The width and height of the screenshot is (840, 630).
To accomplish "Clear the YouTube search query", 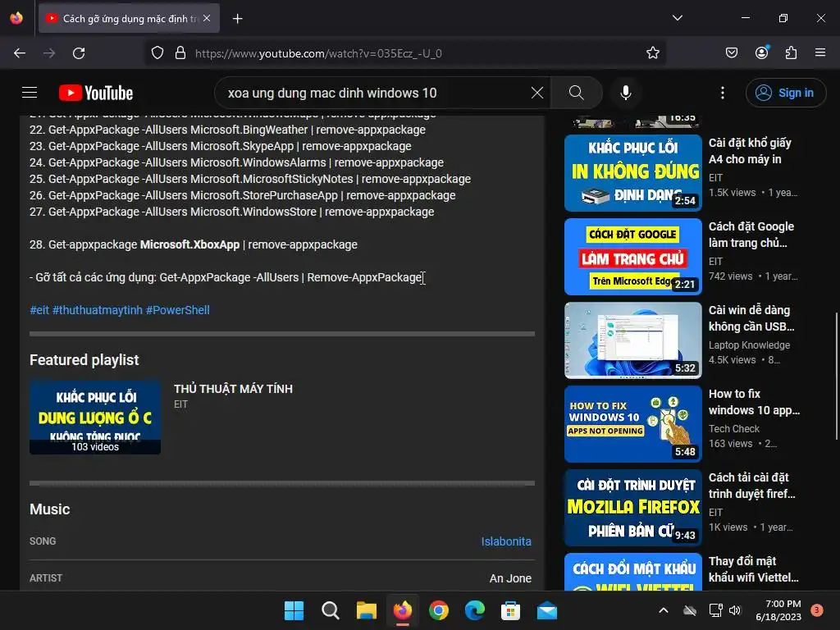I will 536,93.
